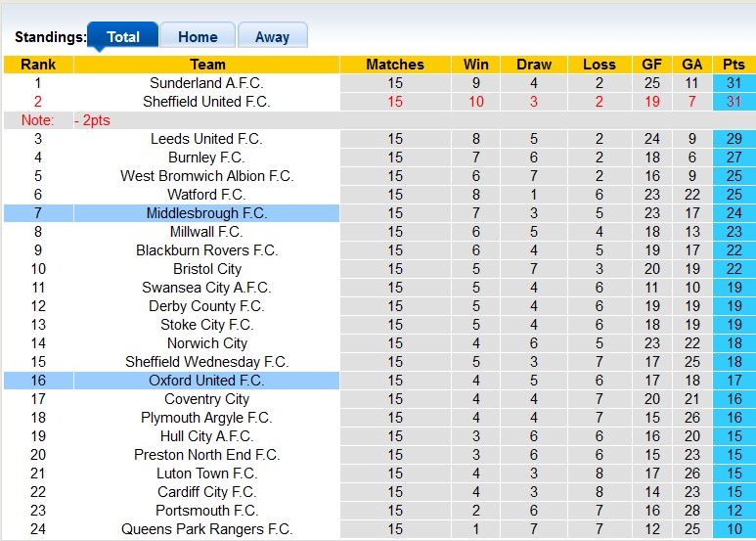Screen dimensions: 756x541
Task: Click the highlighted Oxford United F.C. row
Action: click(206, 381)
